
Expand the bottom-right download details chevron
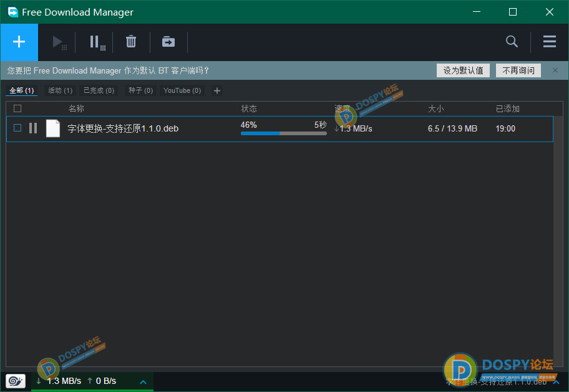pyautogui.click(x=556, y=382)
